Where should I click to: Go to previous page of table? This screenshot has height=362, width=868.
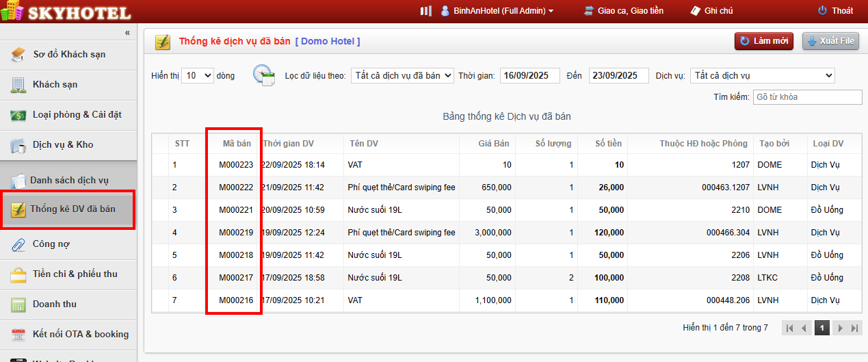pyautogui.click(x=804, y=328)
